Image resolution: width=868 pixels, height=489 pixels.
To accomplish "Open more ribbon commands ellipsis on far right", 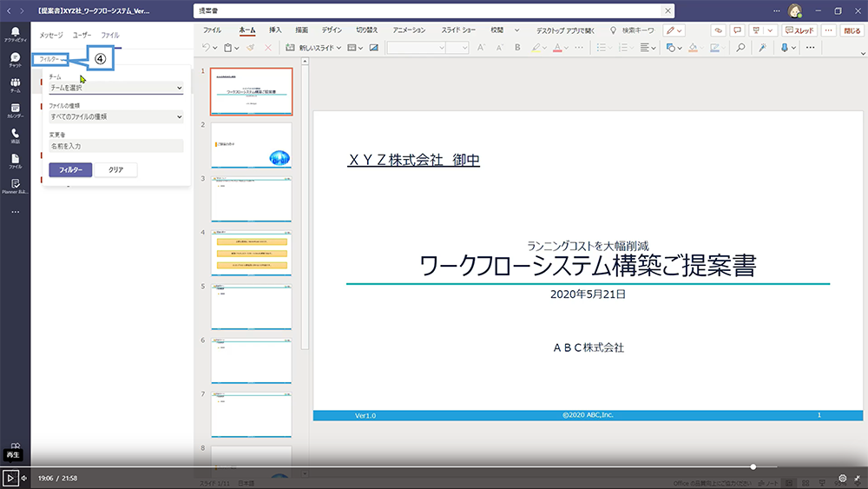I will pos(811,48).
